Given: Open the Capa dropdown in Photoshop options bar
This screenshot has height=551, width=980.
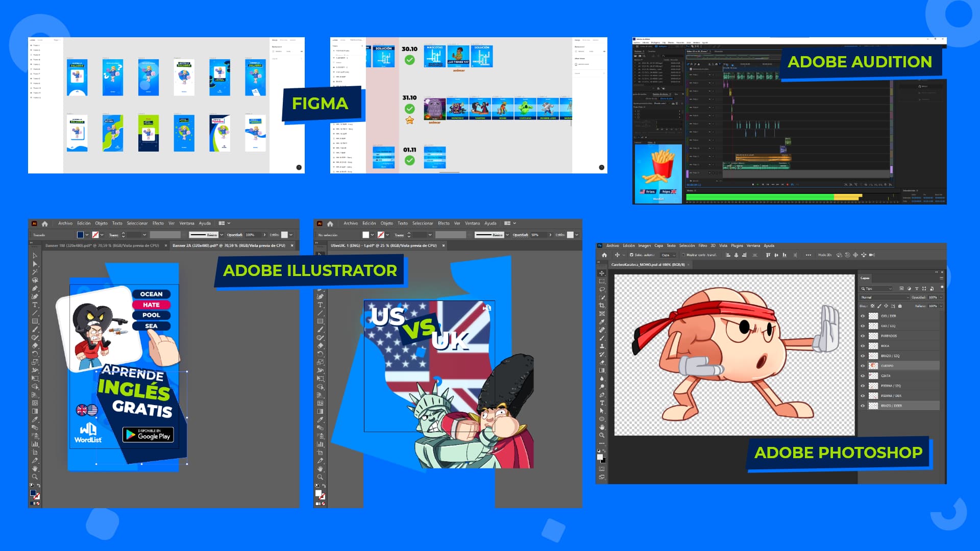Looking at the screenshot, I should [668, 255].
